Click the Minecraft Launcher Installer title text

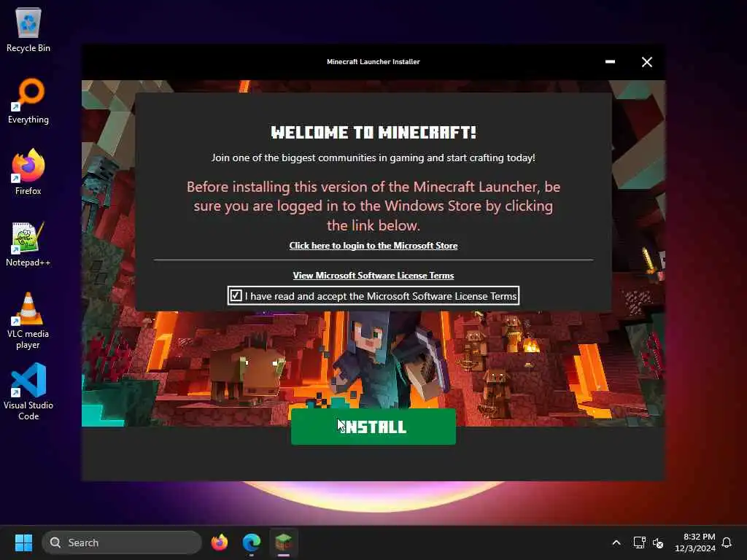373,62
